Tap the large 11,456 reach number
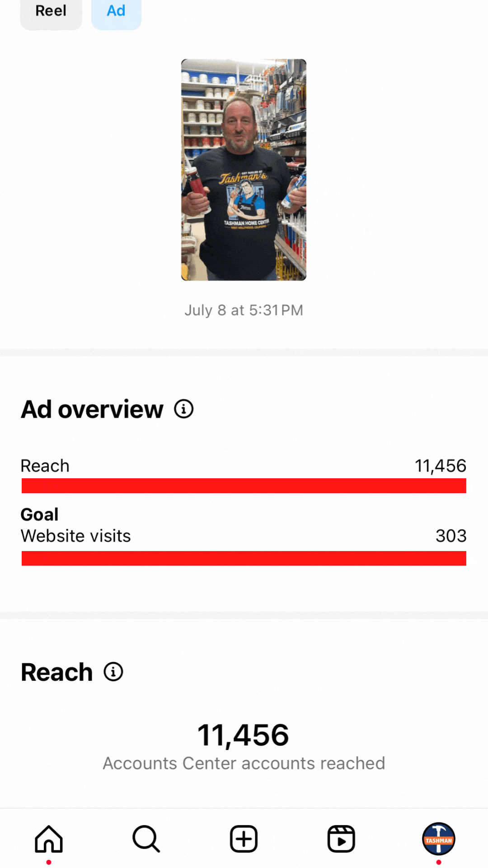The image size is (488, 868). pos(243,735)
